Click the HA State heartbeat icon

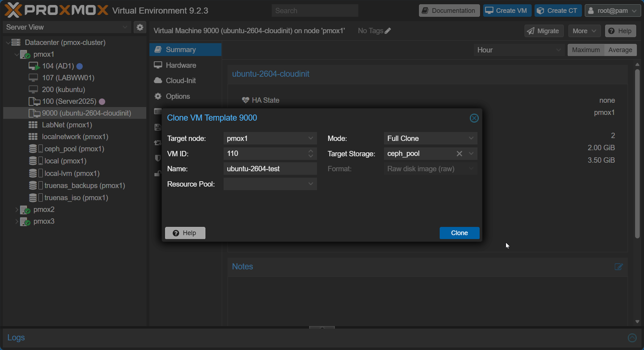(x=245, y=100)
